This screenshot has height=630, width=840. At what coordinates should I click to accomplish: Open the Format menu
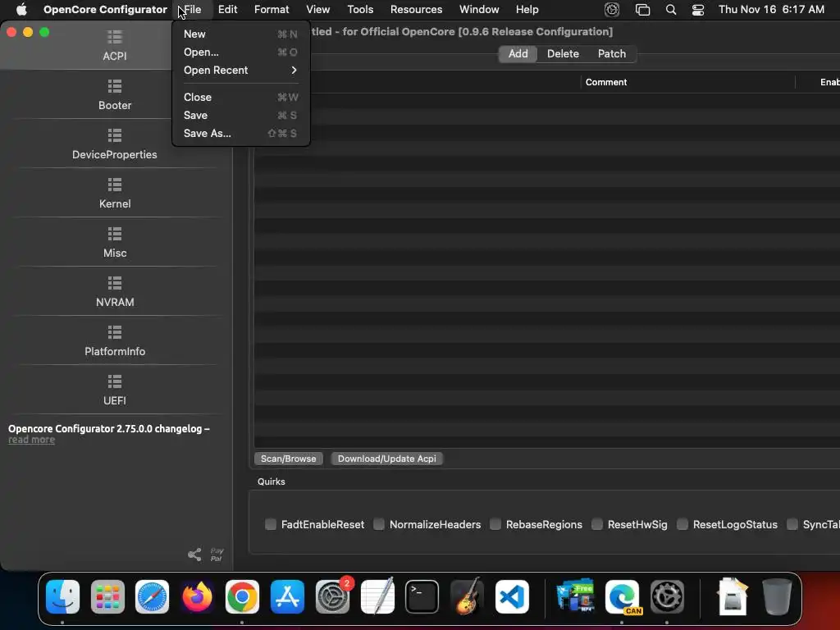272,10
